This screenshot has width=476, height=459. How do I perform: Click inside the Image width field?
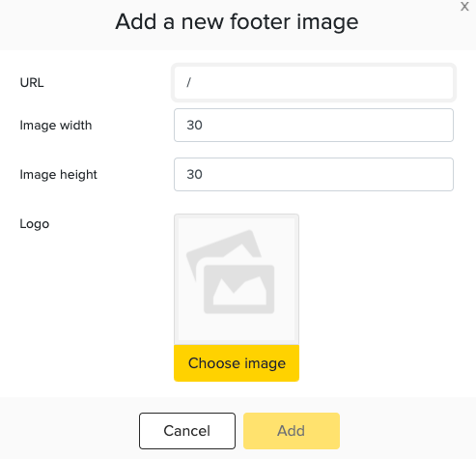coord(314,125)
